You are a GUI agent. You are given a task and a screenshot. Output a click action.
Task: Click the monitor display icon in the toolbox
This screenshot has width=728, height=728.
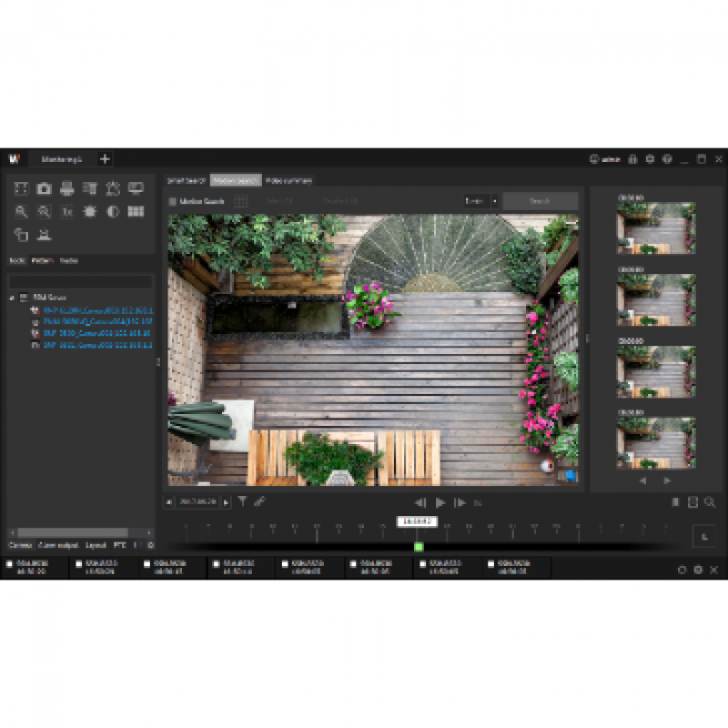(136, 188)
